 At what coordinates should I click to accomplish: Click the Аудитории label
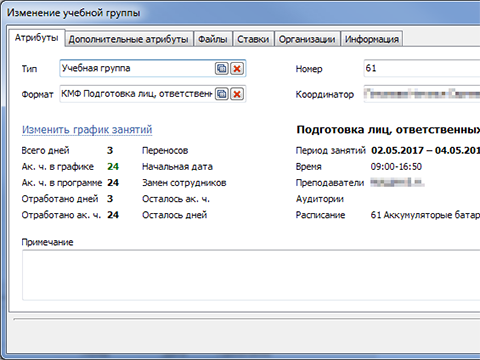320,199
